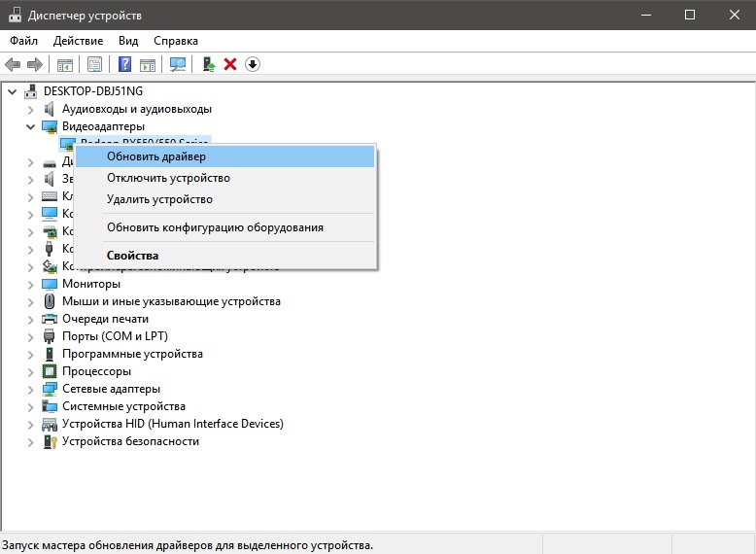Click the network icon beside Сетевые адаптеры

tap(50, 389)
